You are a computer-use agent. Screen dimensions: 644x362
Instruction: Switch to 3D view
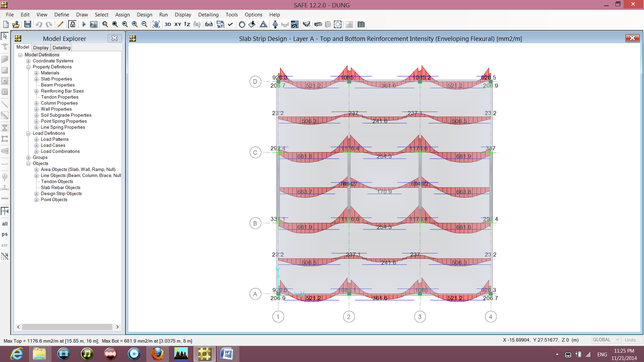click(x=168, y=24)
